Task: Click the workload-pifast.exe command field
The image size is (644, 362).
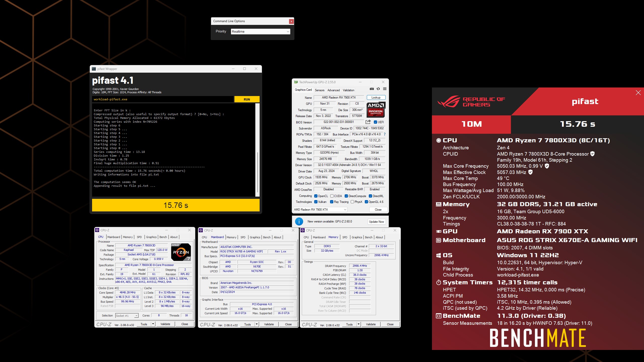Action: coord(163,99)
